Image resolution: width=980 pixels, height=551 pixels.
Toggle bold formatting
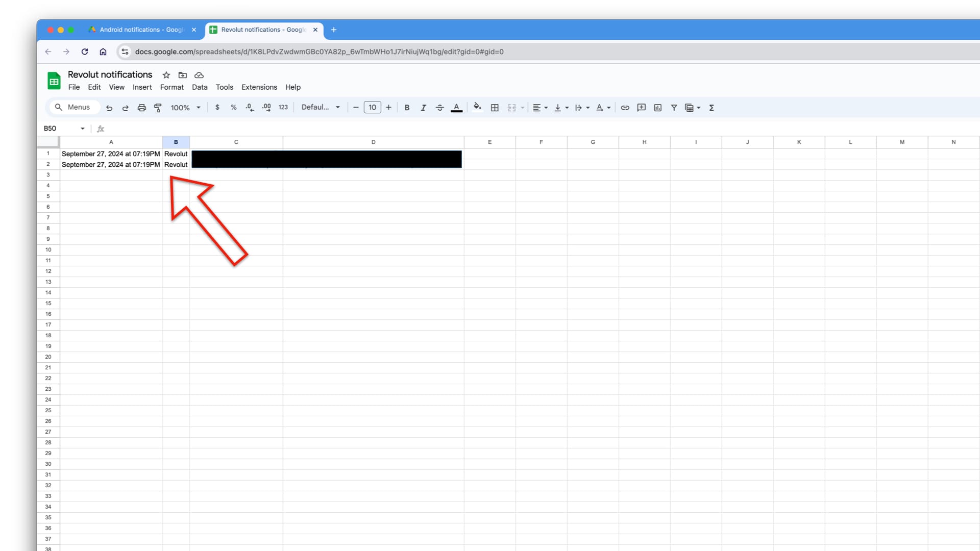pyautogui.click(x=407, y=108)
